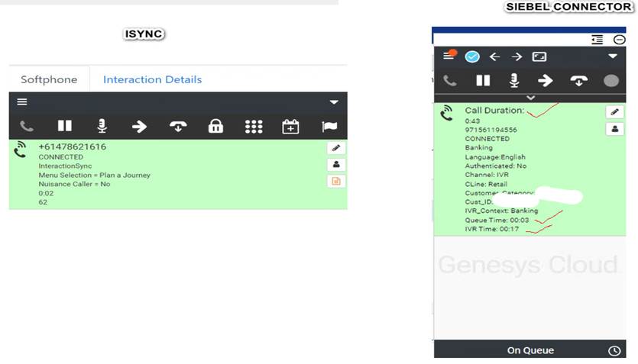This screenshot has width=638, height=364.
Task: Edit Siebel interaction with pencil icon
Action: (x=615, y=111)
